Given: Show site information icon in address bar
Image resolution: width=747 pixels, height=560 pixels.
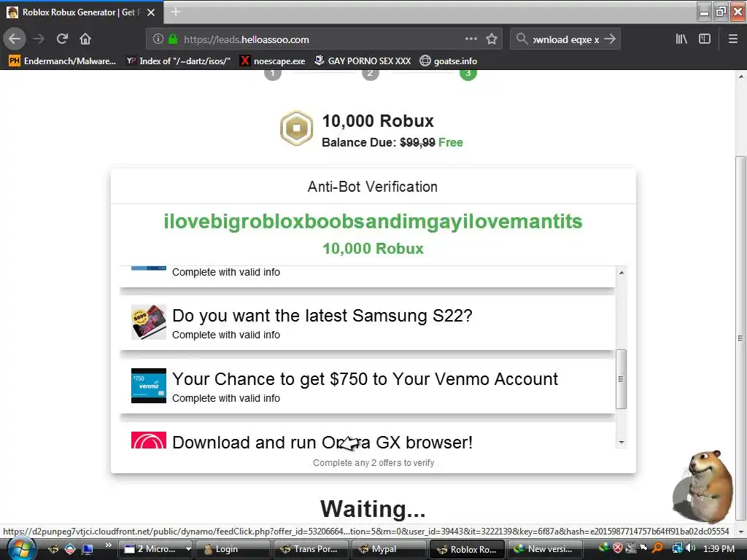Looking at the screenshot, I should pos(158,39).
